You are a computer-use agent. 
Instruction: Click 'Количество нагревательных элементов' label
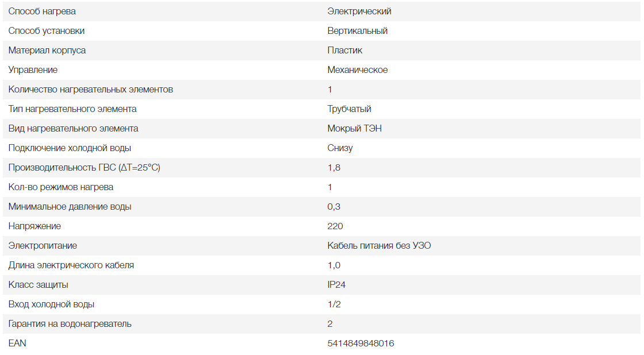coord(90,90)
